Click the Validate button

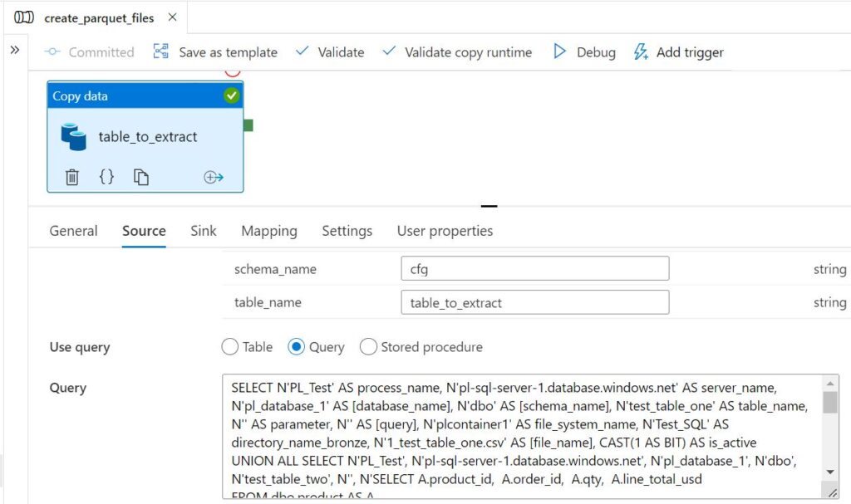coord(330,51)
